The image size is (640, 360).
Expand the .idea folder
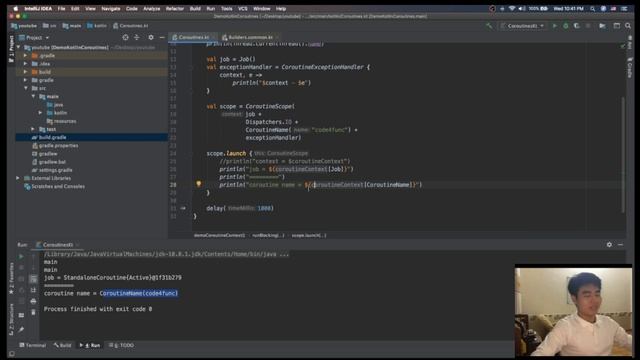26,64
